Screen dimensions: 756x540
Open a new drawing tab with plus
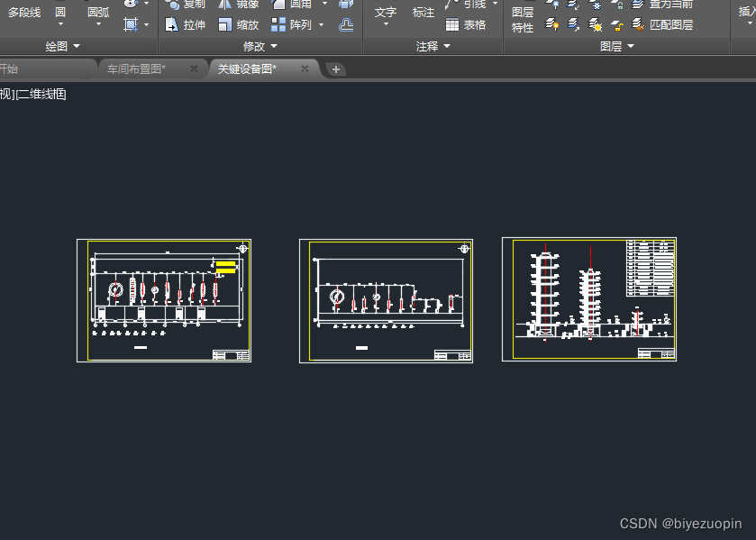click(x=336, y=69)
